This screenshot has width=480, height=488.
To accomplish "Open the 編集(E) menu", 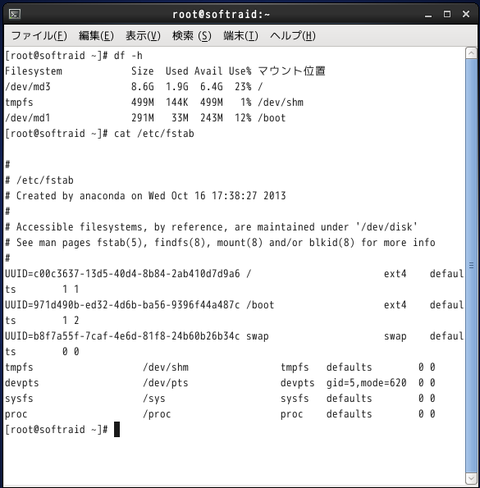I will tap(96, 35).
